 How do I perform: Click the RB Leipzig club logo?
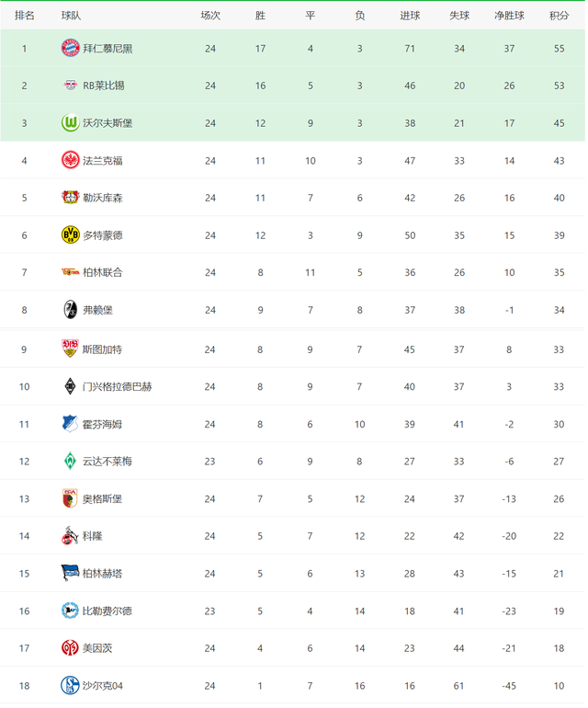[x=71, y=86]
